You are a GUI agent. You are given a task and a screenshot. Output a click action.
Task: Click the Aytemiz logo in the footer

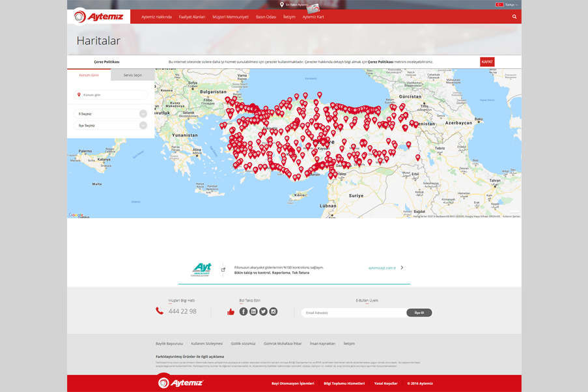tap(180, 383)
